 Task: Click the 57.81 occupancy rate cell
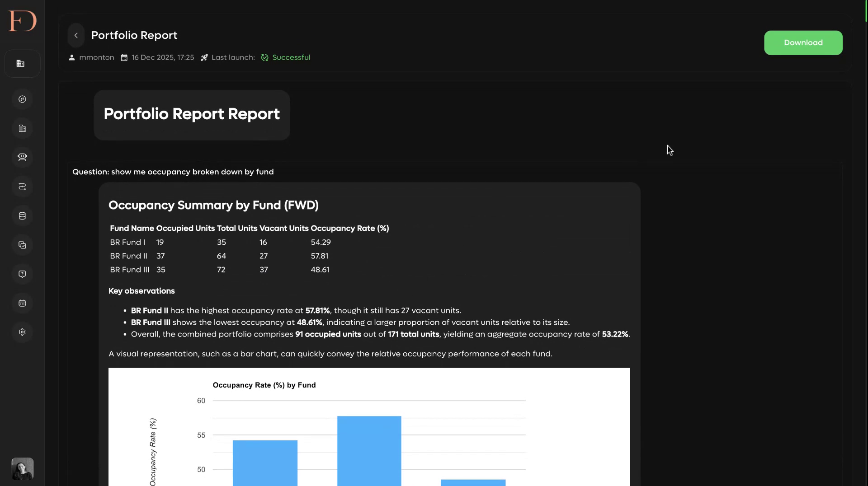319,256
